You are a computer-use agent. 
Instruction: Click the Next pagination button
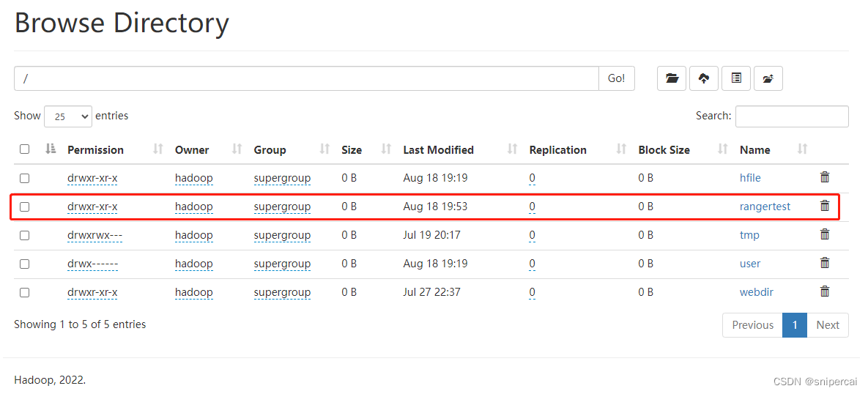coord(828,325)
